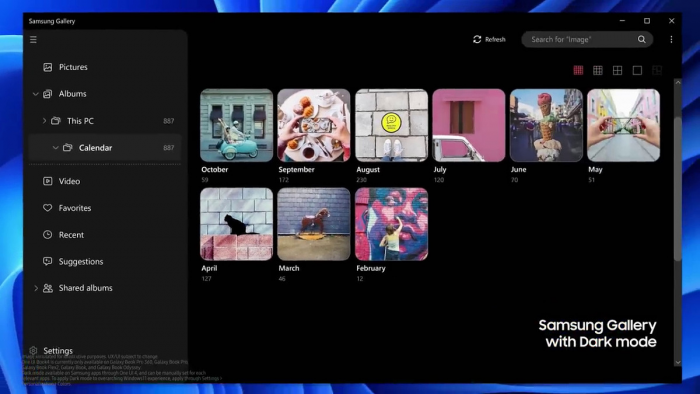
Task: Open the April album thumbnail
Action: (237, 224)
